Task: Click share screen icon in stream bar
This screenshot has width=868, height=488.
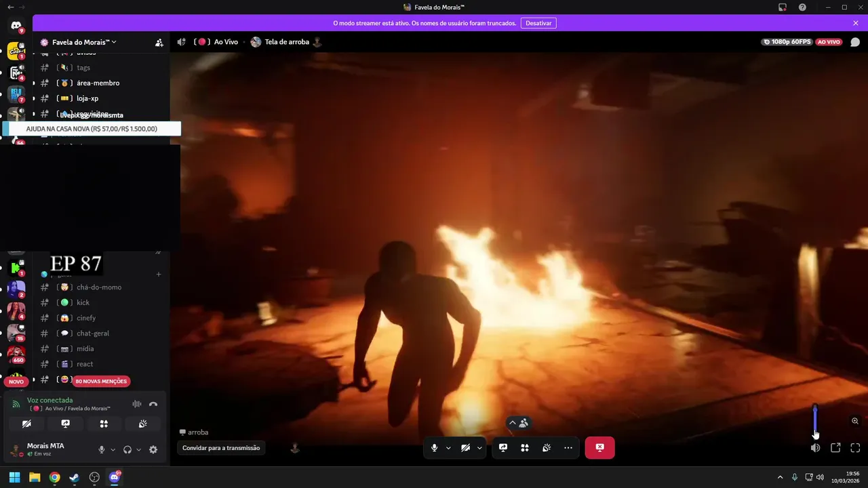Action: (x=503, y=448)
